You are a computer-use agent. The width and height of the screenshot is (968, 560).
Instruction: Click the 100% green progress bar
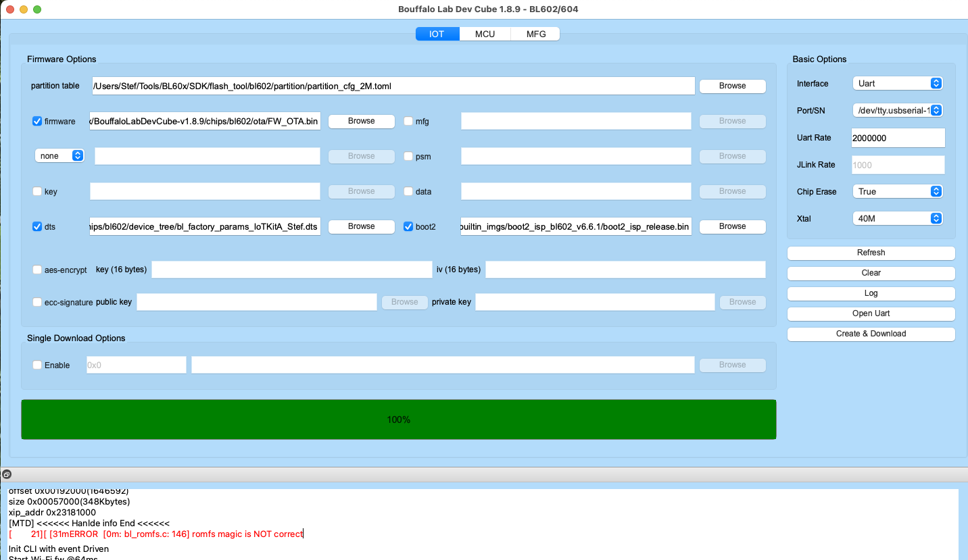click(399, 419)
